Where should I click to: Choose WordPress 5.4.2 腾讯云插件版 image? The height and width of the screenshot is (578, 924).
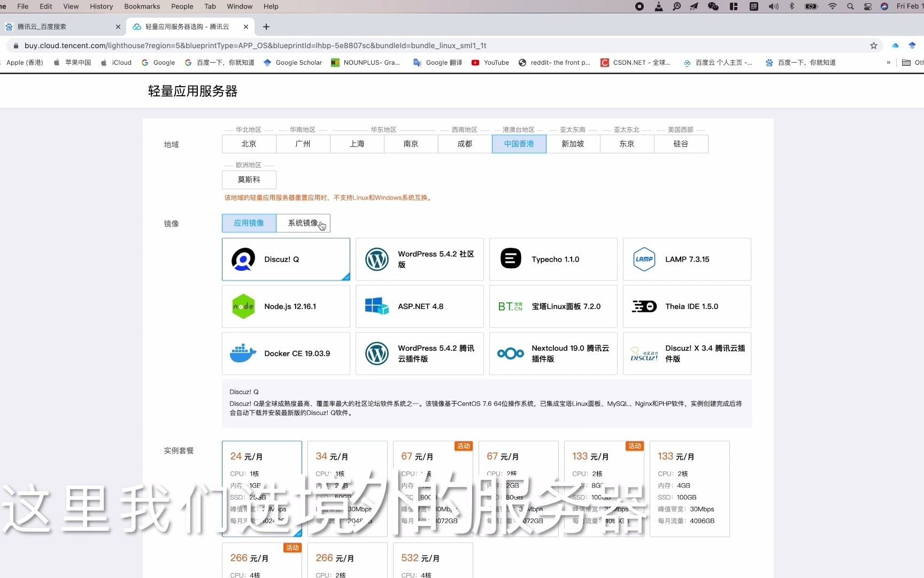419,354
